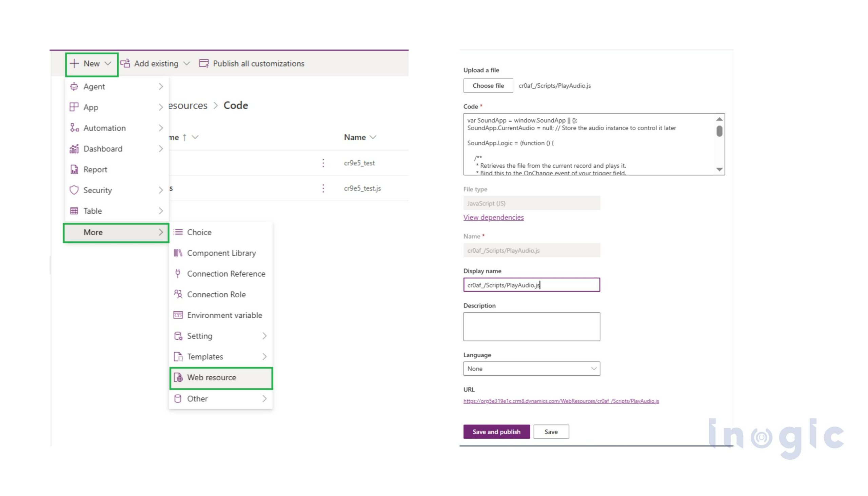Click the Connection Reference plug icon
The height and width of the screenshot is (496, 868).
[x=178, y=274]
